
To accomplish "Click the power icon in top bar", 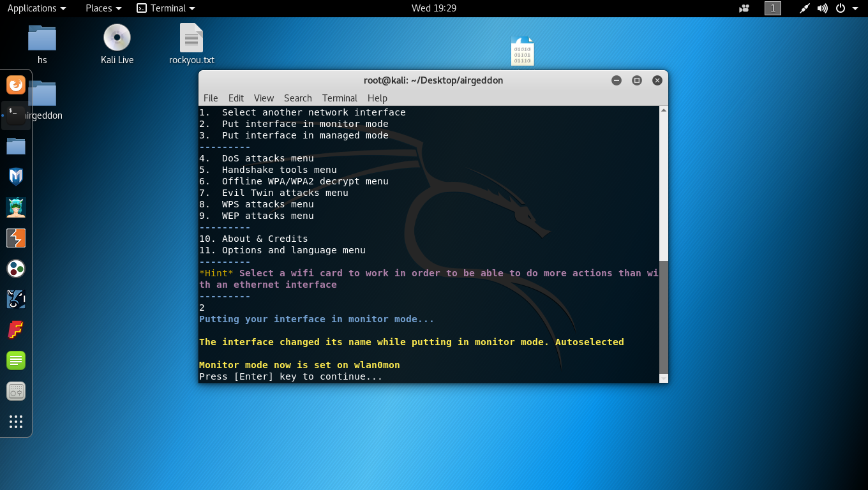I will point(841,8).
